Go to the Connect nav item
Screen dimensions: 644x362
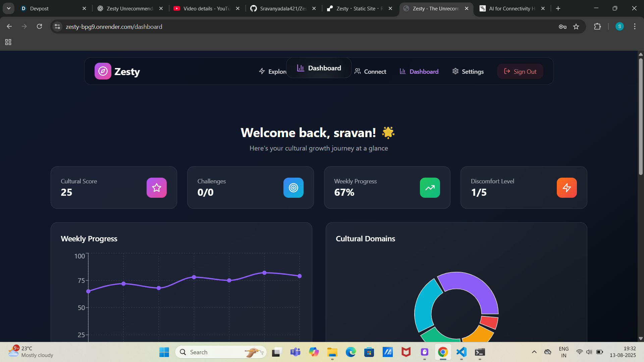(370, 71)
